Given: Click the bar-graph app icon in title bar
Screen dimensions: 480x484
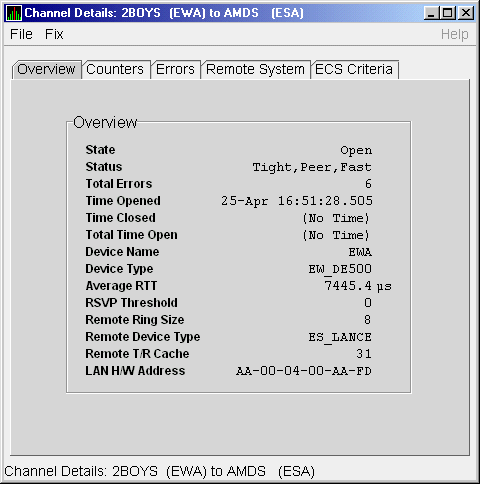Looking at the screenshot, I should pyautogui.click(x=14, y=13).
